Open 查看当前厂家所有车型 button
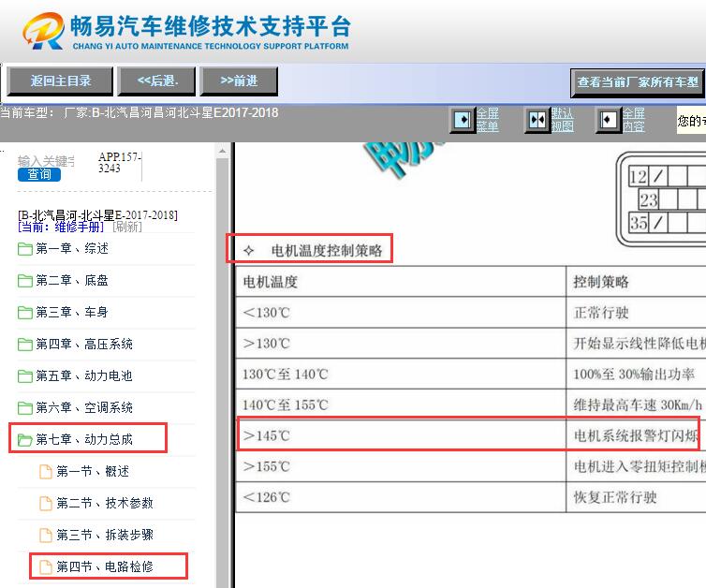Viewport: 706px width, 588px height. [637, 82]
